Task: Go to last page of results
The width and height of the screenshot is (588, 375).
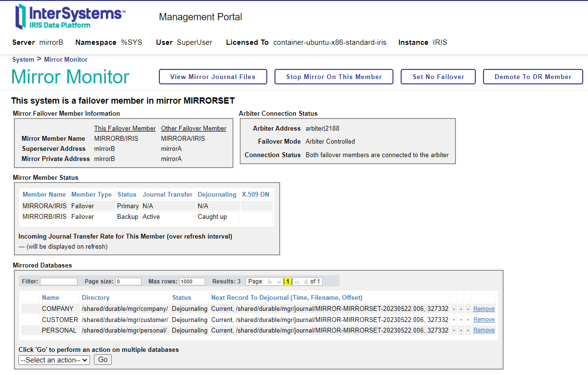Action: (305, 282)
